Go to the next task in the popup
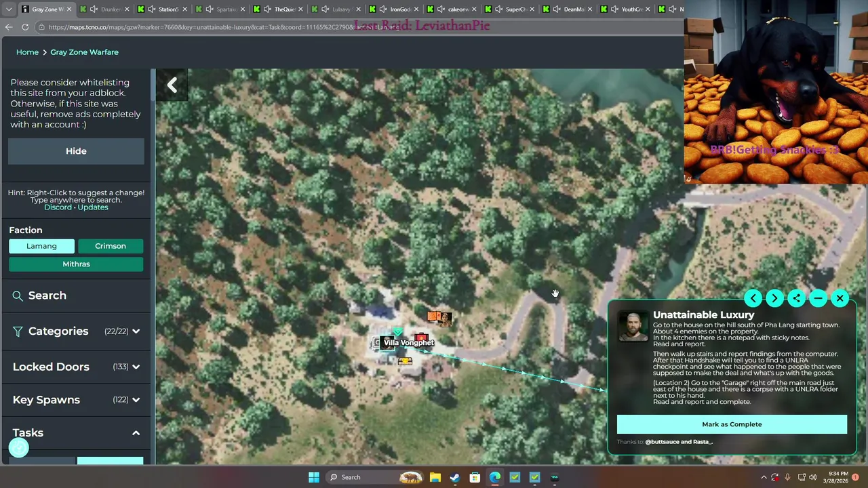Image resolution: width=868 pixels, height=488 pixels. (774, 298)
